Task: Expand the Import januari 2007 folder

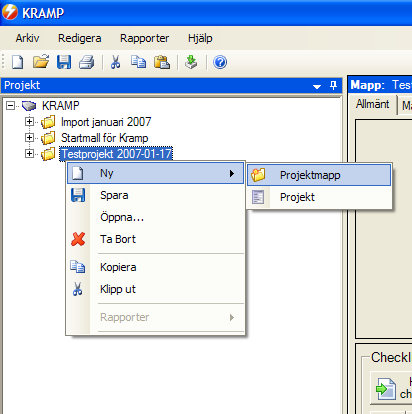Action: (29, 122)
